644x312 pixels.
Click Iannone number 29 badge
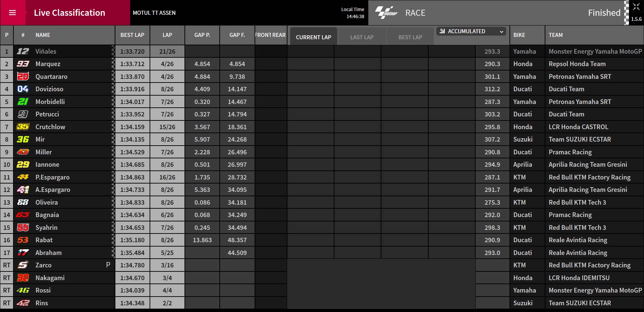[x=23, y=164]
